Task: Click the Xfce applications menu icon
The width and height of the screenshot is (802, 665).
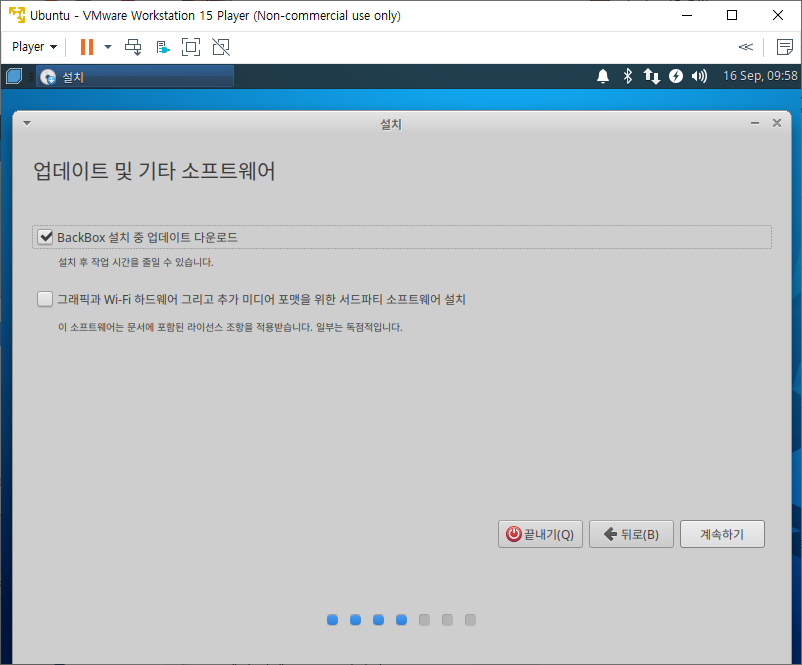Action: click(x=14, y=76)
